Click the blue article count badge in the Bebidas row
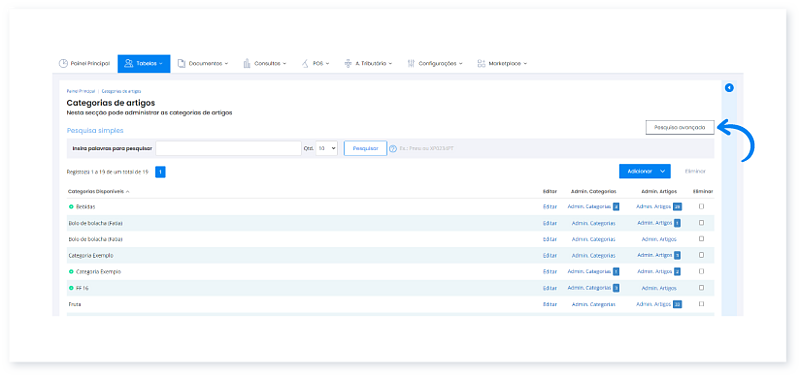800x376 pixels. [x=677, y=207]
